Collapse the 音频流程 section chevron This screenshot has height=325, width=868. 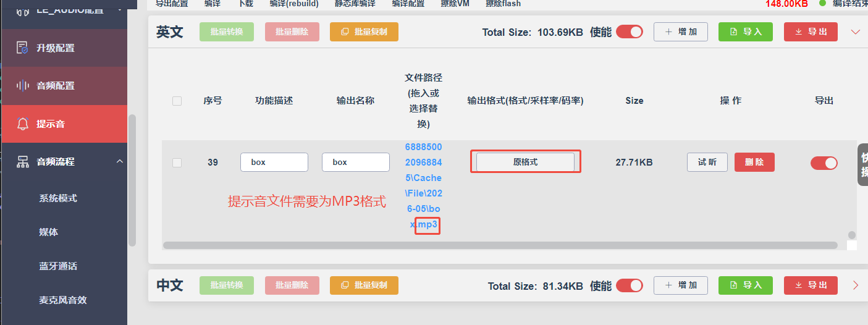point(119,161)
